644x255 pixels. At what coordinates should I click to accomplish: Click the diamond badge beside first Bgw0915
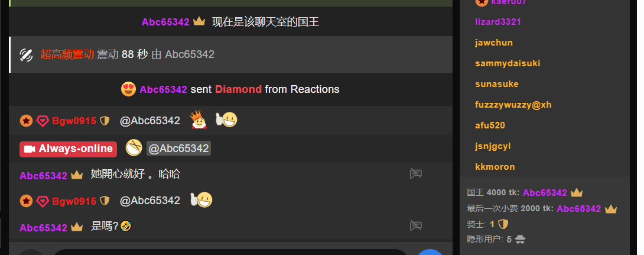point(43,121)
